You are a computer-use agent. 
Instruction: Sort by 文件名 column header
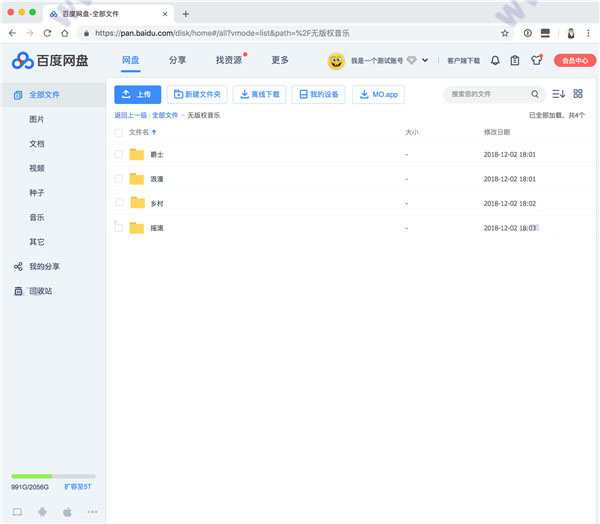[x=139, y=132]
